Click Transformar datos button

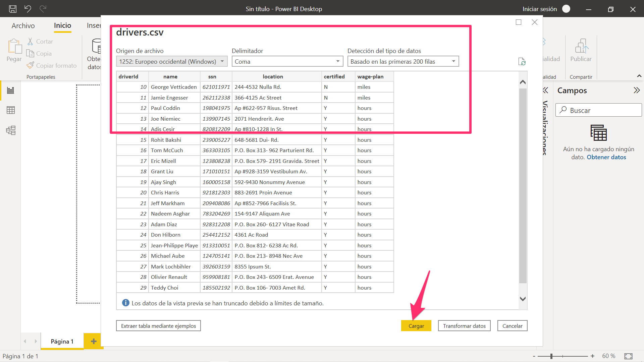click(464, 326)
